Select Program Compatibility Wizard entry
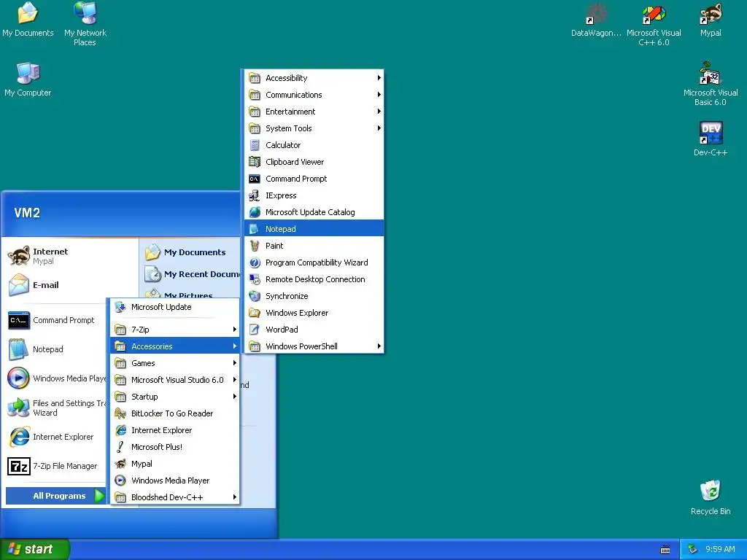747x560 pixels. 314,262
